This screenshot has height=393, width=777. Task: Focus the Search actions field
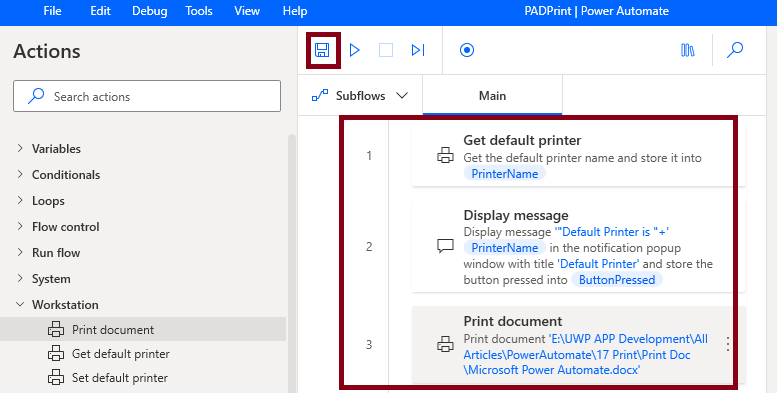[147, 96]
